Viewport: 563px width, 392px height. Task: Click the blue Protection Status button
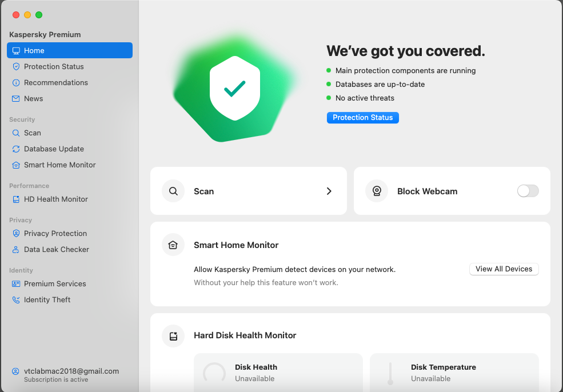pyautogui.click(x=362, y=117)
